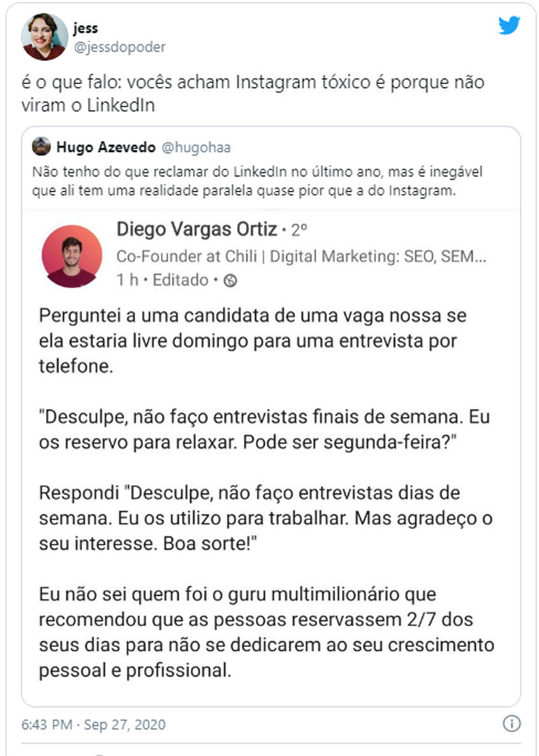Click the 2º connection degree badge
The image size is (539, 756).
tap(300, 229)
